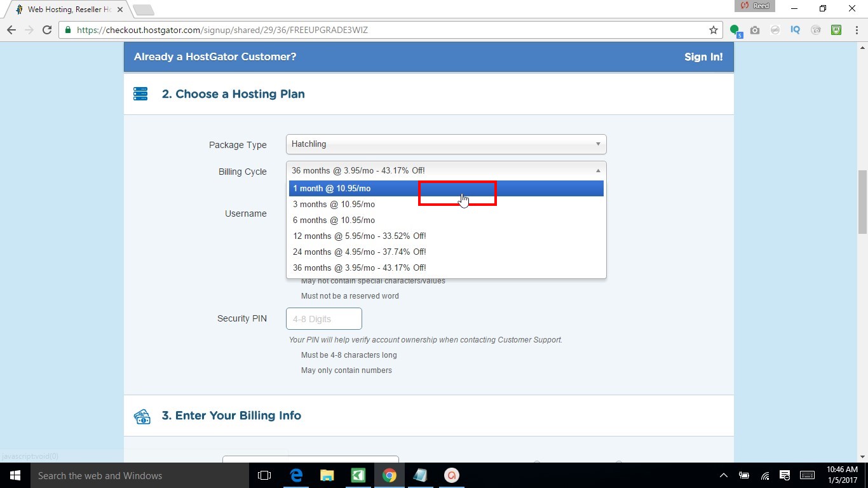Image resolution: width=868 pixels, height=488 pixels.
Task: Click the disabled circular extension next to camera
Action: (x=775, y=30)
